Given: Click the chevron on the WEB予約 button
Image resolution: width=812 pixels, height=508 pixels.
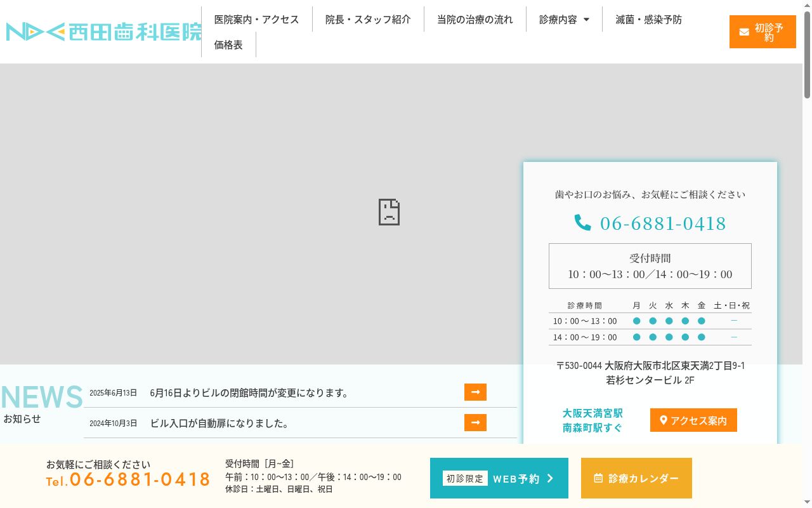Looking at the screenshot, I should (550, 478).
